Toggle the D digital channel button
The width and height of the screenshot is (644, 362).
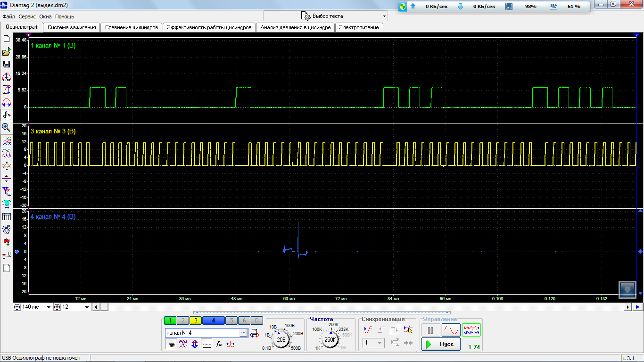point(256,321)
